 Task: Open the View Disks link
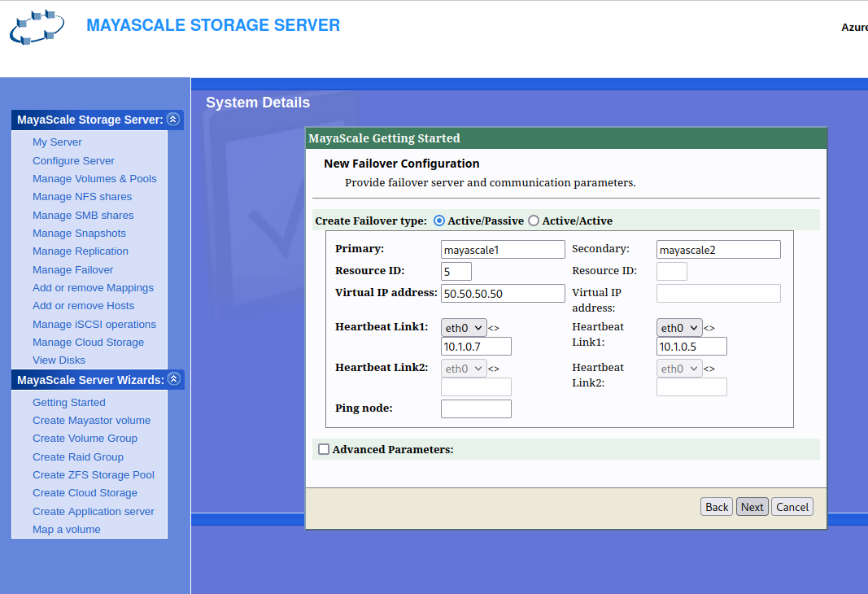(59, 360)
